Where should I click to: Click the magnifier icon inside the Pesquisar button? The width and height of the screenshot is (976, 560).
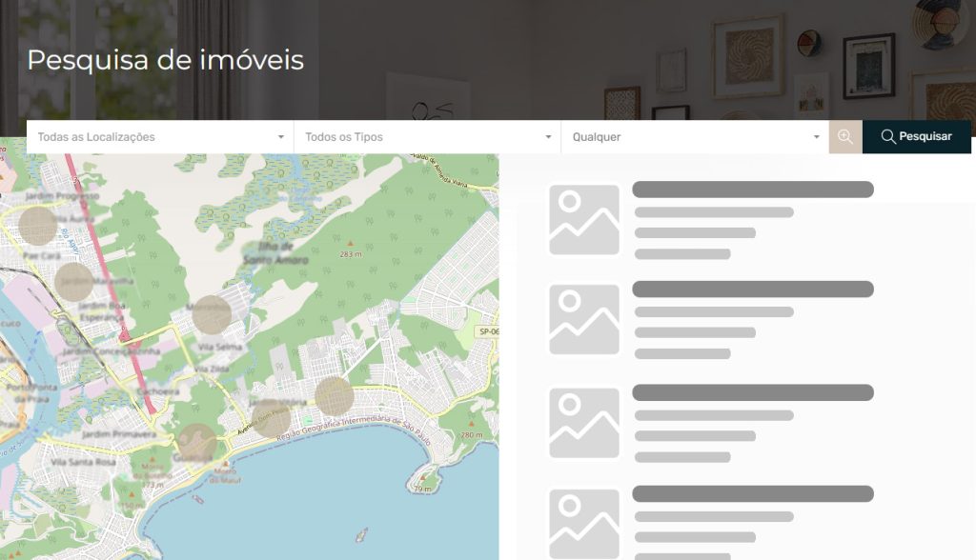pos(887,137)
